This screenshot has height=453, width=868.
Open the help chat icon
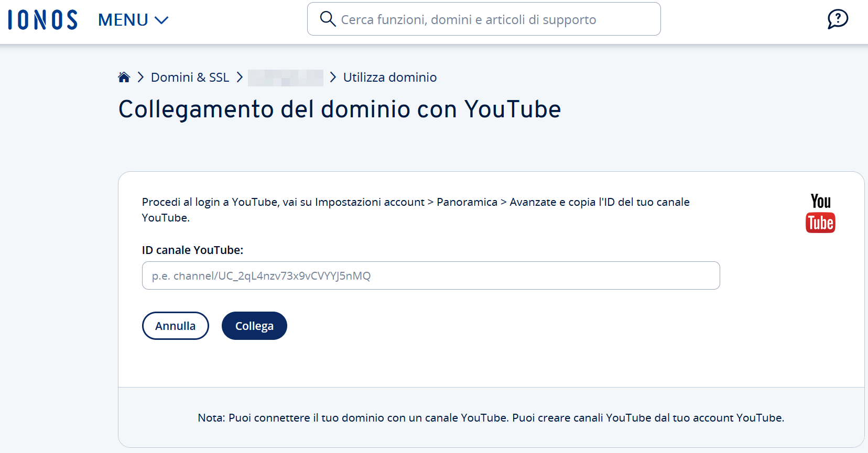coord(838,19)
